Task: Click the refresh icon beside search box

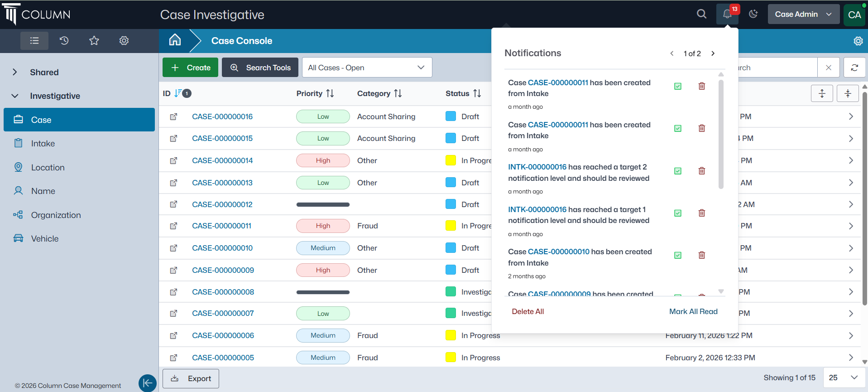Action: point(854,68)
